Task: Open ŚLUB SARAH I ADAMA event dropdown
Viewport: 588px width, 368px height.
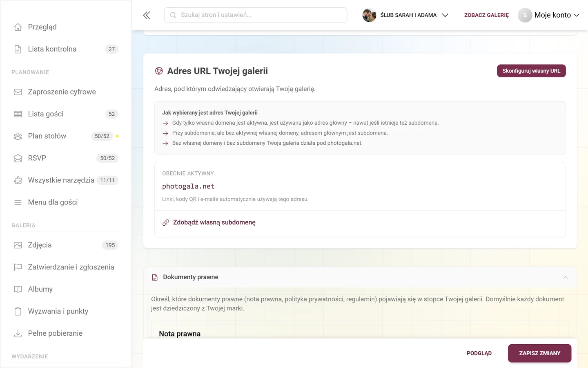Action: point(405,15)
